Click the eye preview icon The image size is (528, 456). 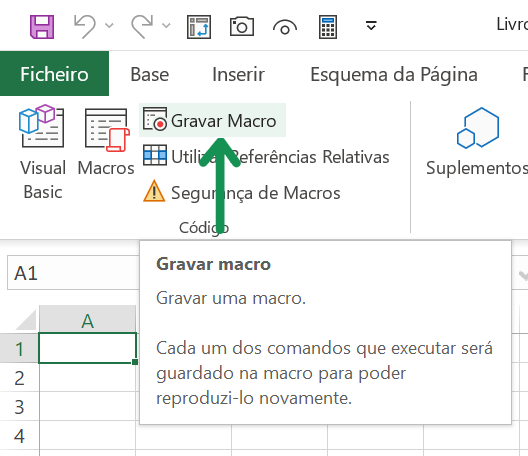click(x=285, y=28)
